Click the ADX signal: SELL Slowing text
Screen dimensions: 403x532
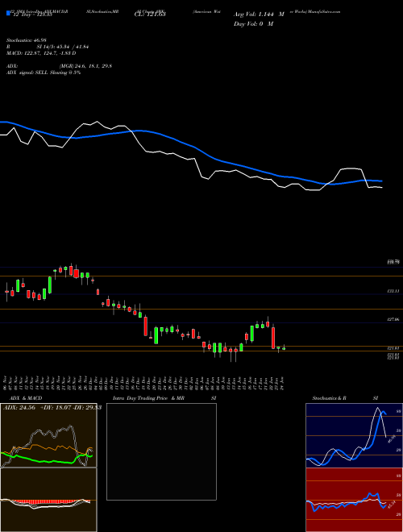click(44, 73)
